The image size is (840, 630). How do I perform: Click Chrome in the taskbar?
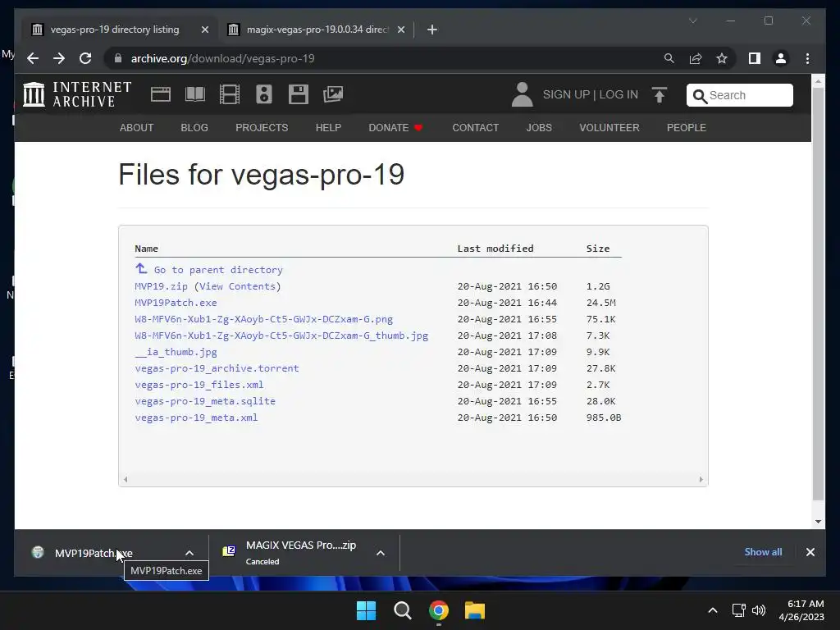coord(438,610)
